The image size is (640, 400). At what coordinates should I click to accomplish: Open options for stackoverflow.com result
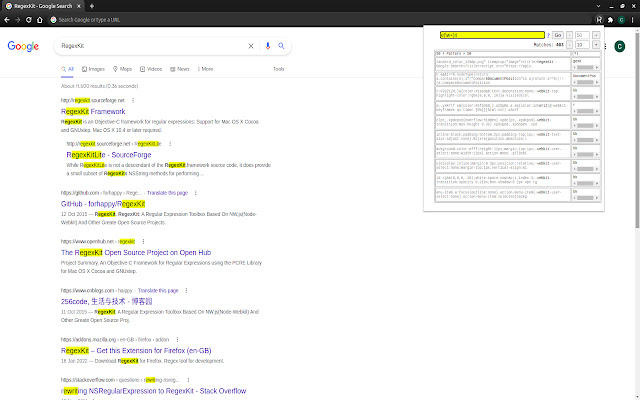188,380
